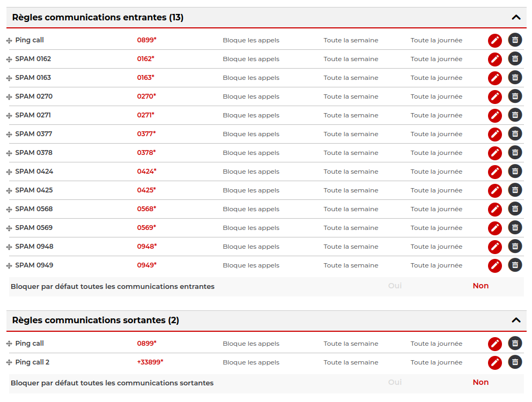Click the drag handle for SPAM 0568

point(9,210)
